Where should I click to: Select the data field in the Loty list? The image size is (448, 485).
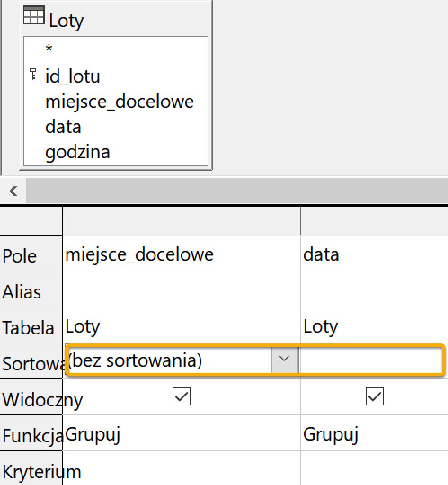click(62, 126)
